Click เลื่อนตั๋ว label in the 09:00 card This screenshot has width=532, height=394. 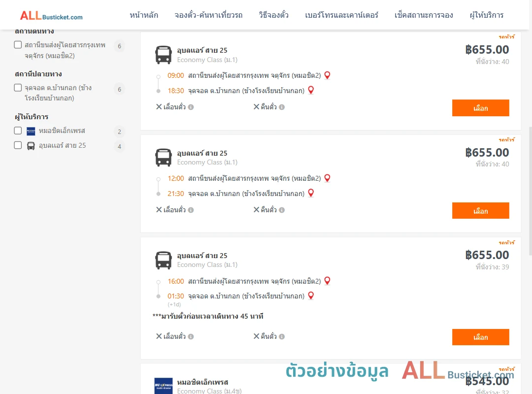(174, 107)
